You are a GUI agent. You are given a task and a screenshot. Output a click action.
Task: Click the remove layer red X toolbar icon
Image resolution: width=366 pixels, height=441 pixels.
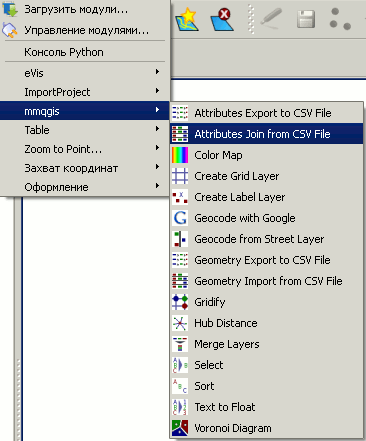tap(222, 19)
